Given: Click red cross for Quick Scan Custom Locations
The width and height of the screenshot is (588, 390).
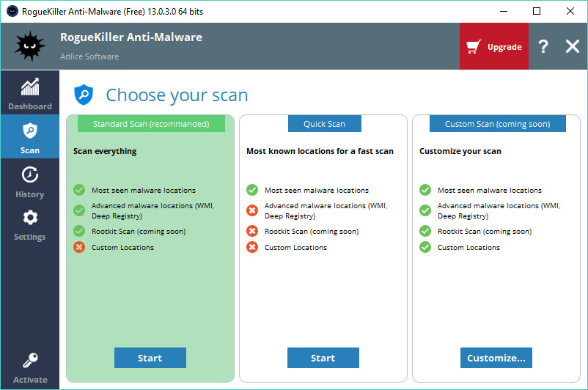Looking at the screenshot, I should point(252,247).
